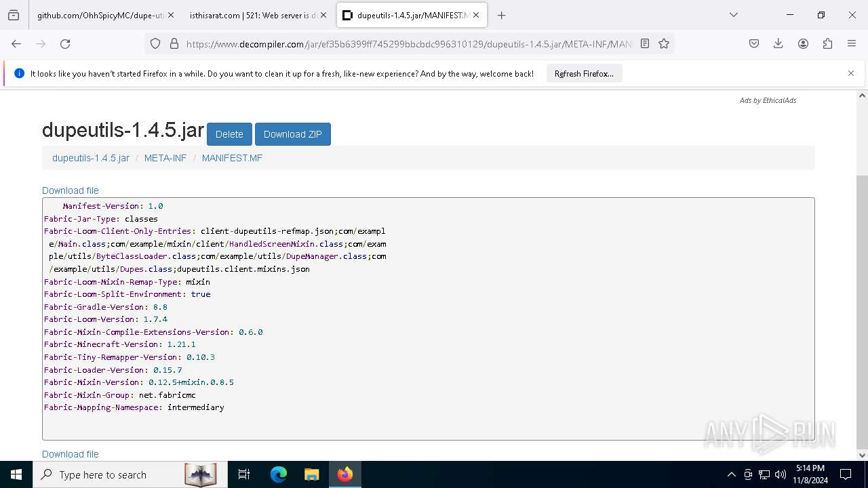Open Pocket save icon
868x488 pixels.
[x=754, y=43]
